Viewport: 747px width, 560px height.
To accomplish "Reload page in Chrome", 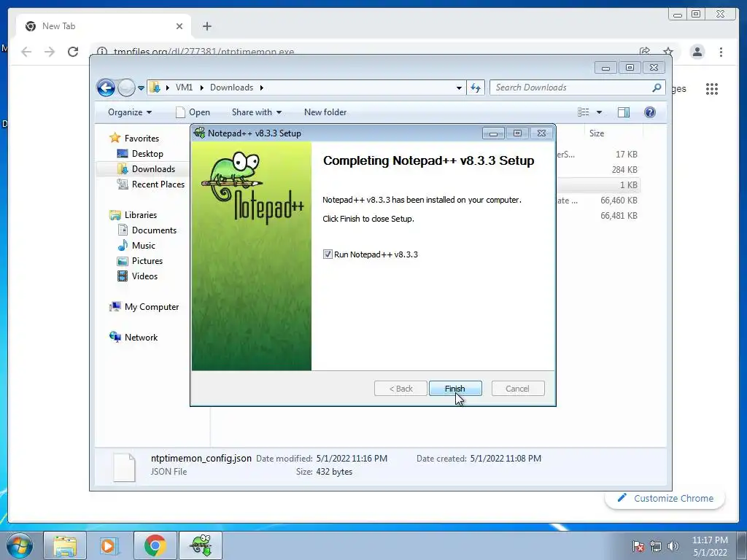I will [73, 52].
